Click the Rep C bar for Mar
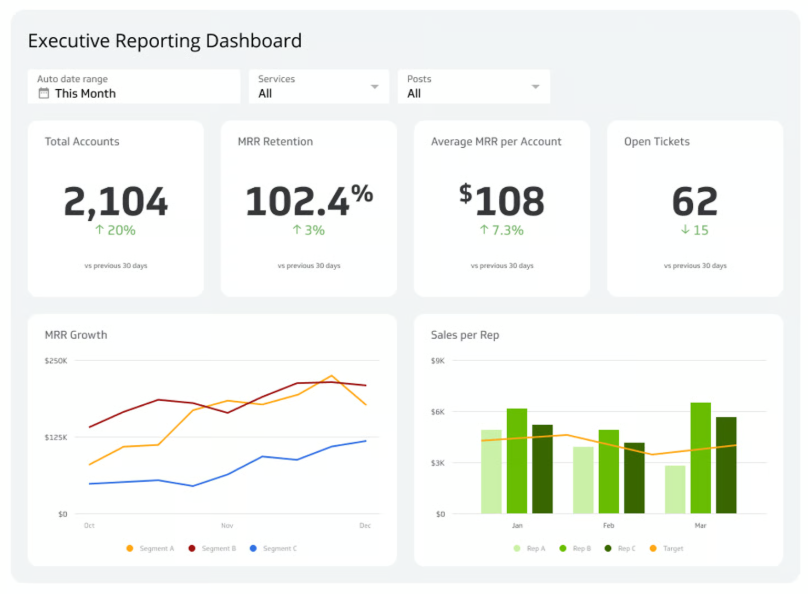 (726, 465)
